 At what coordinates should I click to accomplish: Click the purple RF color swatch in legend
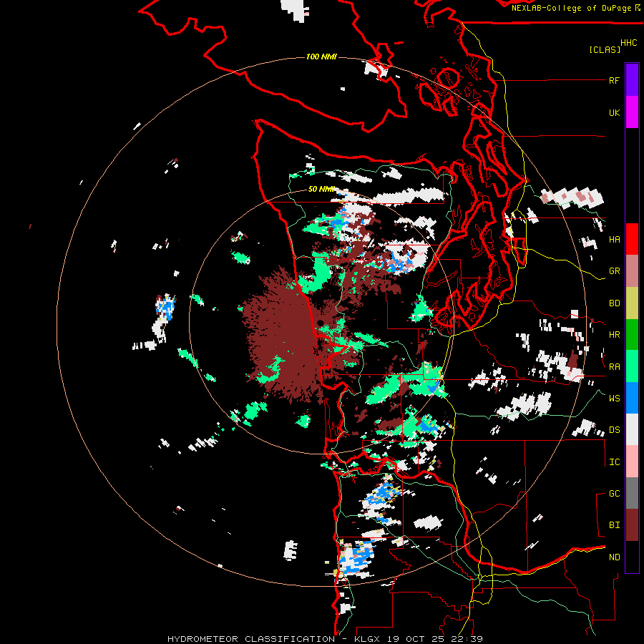coord(632,80)
